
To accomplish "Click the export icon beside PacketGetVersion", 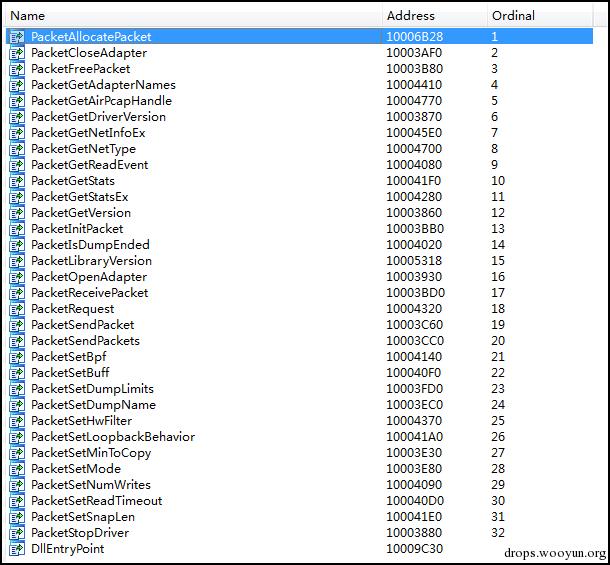I will 17,213.
